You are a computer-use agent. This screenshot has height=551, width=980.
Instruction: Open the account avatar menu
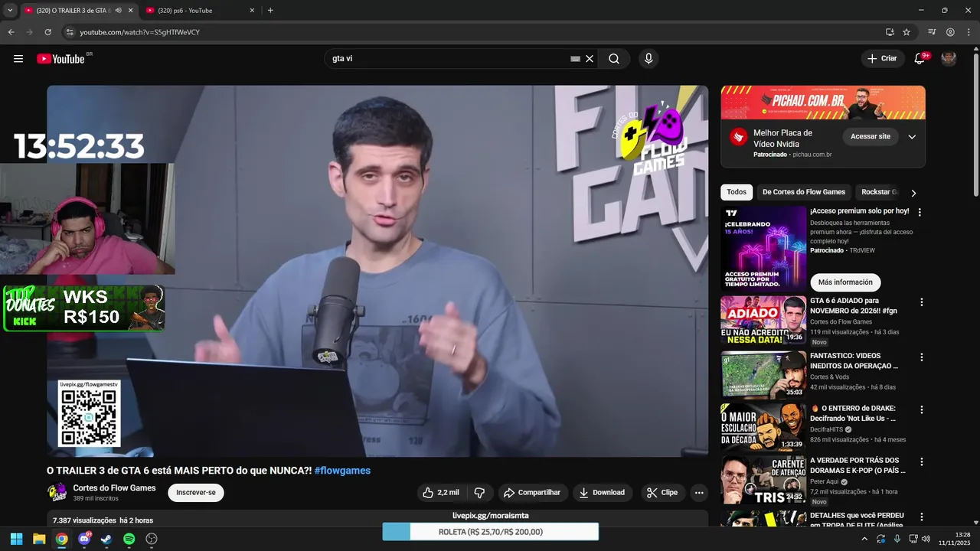point(949,59)
